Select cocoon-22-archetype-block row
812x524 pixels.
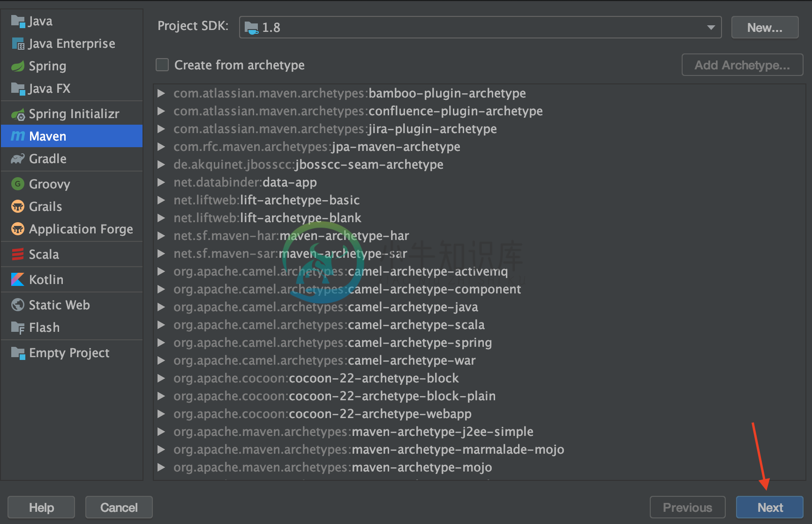479,378
